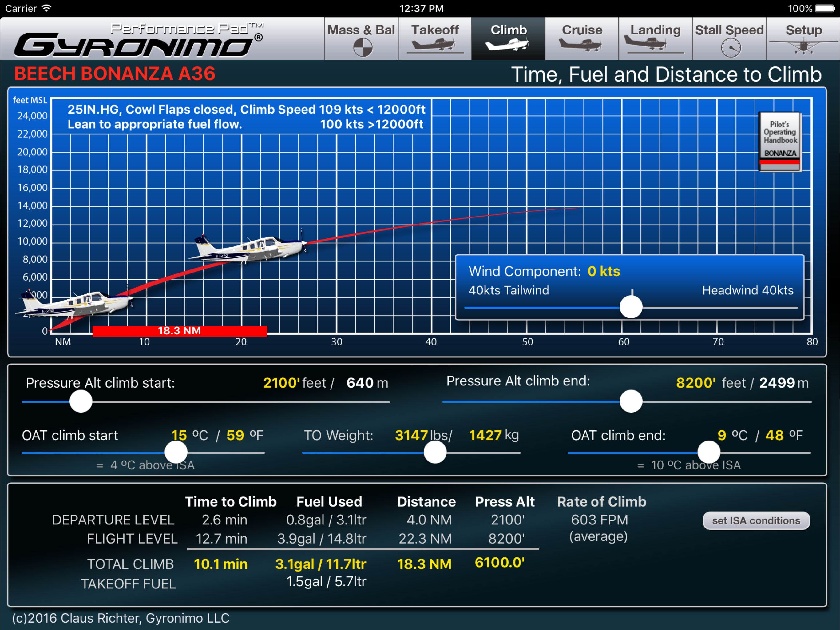This screenshot has height=630, width=840.
Task: Tap the Wind Component slider knob
Action: (631, 307)
